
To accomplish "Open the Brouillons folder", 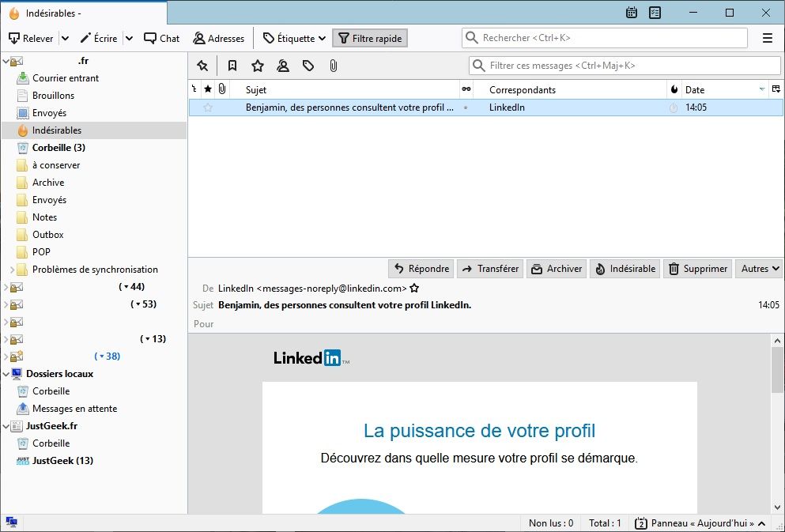I will [x=53, y=96].
